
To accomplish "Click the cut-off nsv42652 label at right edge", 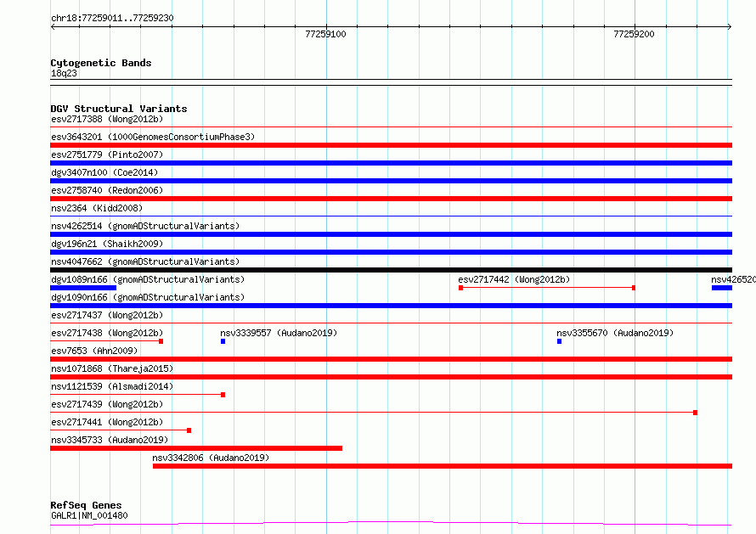I will (x=733, y=279).
